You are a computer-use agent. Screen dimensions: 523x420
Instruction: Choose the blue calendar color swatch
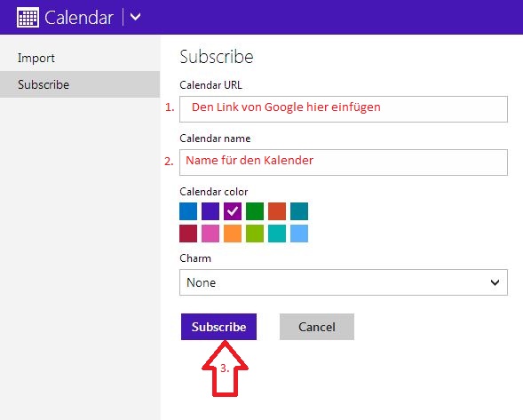tap(188, 211)
